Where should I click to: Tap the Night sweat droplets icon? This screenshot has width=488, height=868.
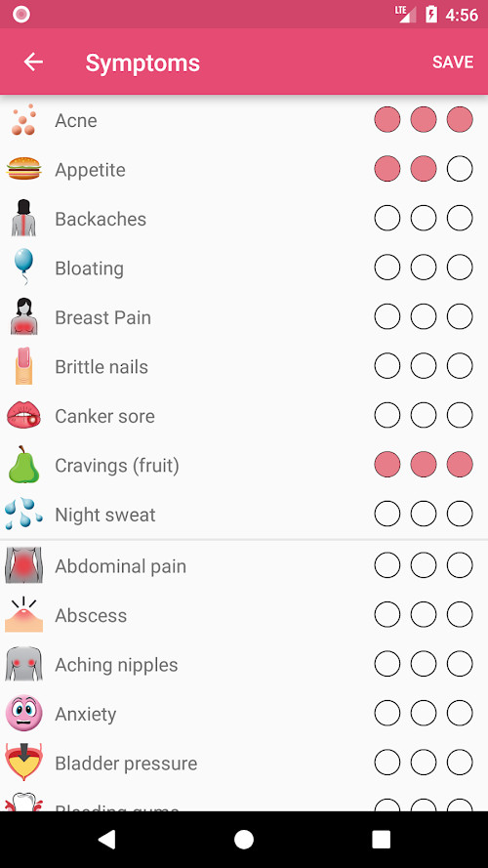[23, 514]
